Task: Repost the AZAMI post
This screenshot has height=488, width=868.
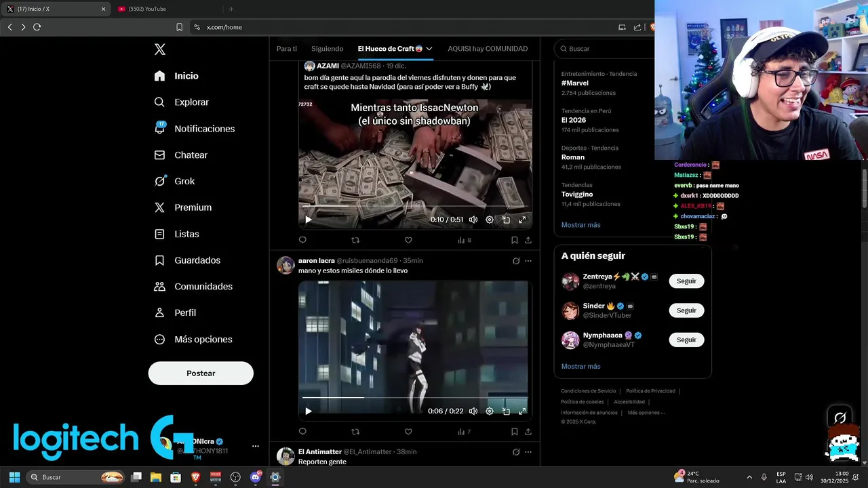Action: tap(355, 240)
